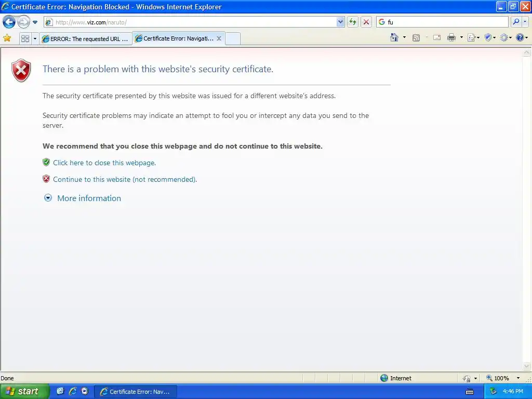Launch Windows Media Player quick launch icon
The width and height of the screenshot is (532, 399).
tap(85, 391)
